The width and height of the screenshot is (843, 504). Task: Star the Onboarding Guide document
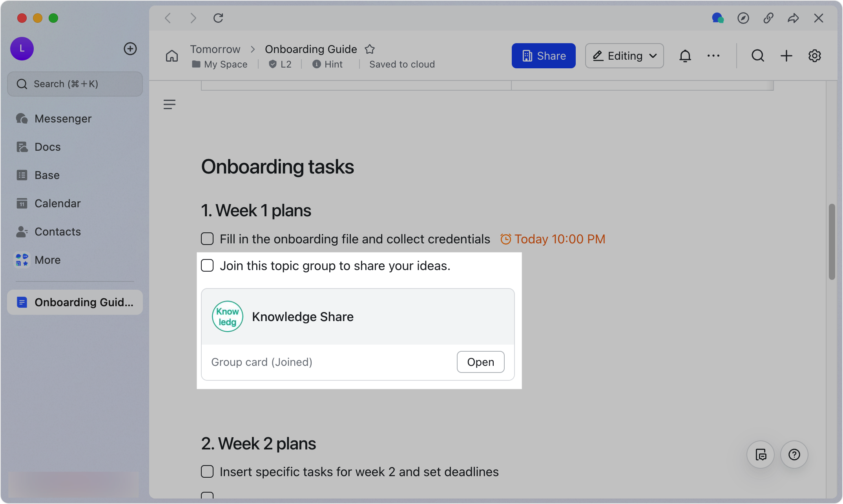pyautogui.click(x=369, y=49)
